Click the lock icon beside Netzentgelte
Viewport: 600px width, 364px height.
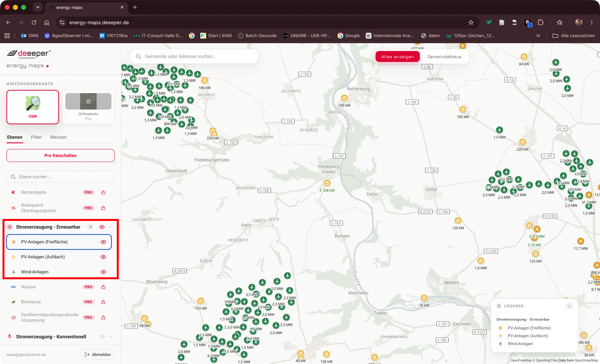tap(103, 193)
